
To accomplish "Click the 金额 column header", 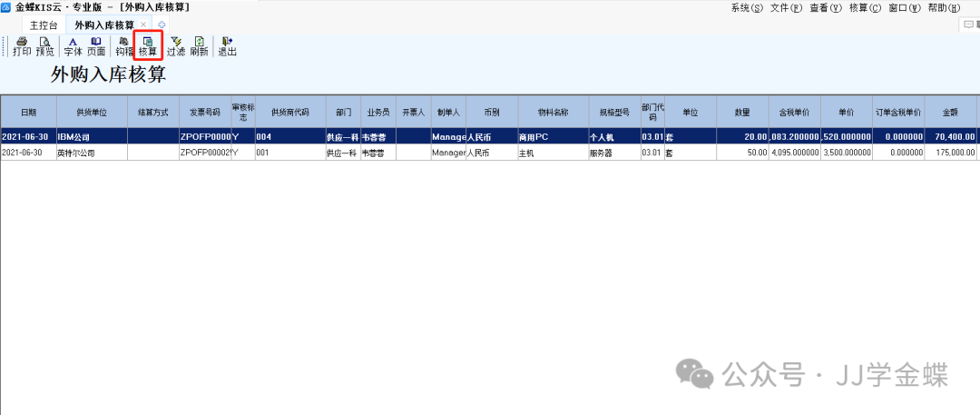I will click(x=950, y=112).
